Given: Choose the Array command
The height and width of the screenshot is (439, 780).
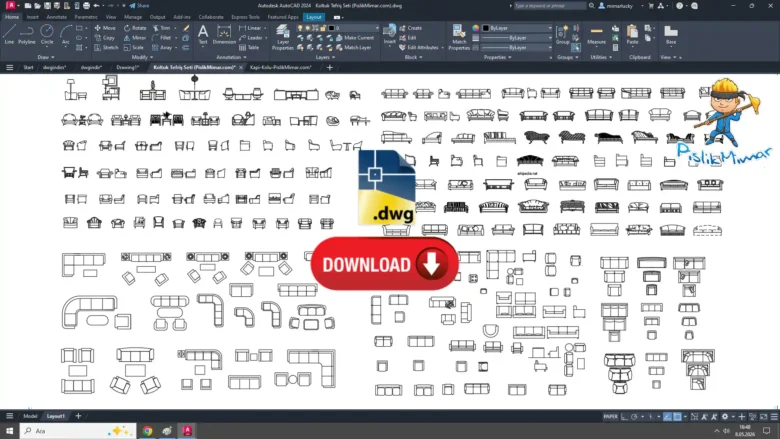Looking at the screenshot, I should (162, 47).
